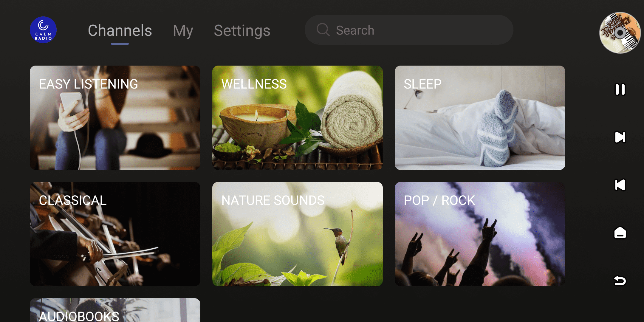Go to the previous track
Screen dimensions: 644x322
(620, 185)
